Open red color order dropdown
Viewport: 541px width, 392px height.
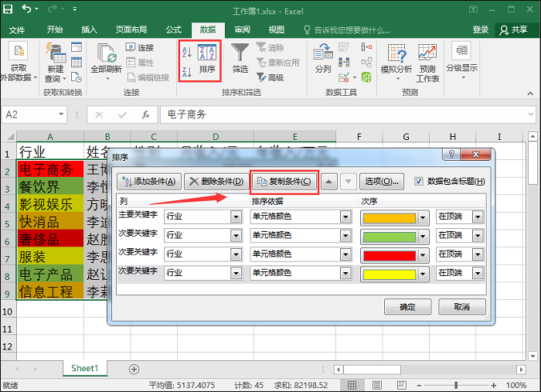423,256
